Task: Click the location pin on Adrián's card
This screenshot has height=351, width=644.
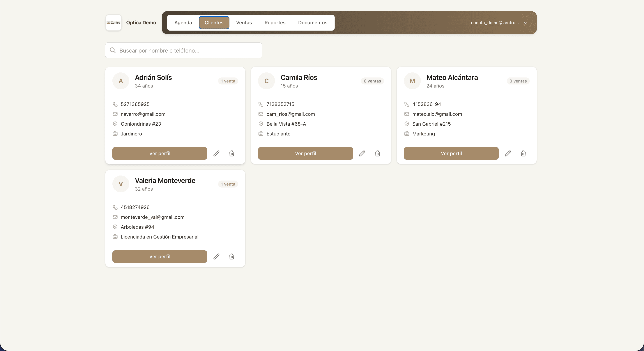Action: pyautogui.click(x=115, y=124)
